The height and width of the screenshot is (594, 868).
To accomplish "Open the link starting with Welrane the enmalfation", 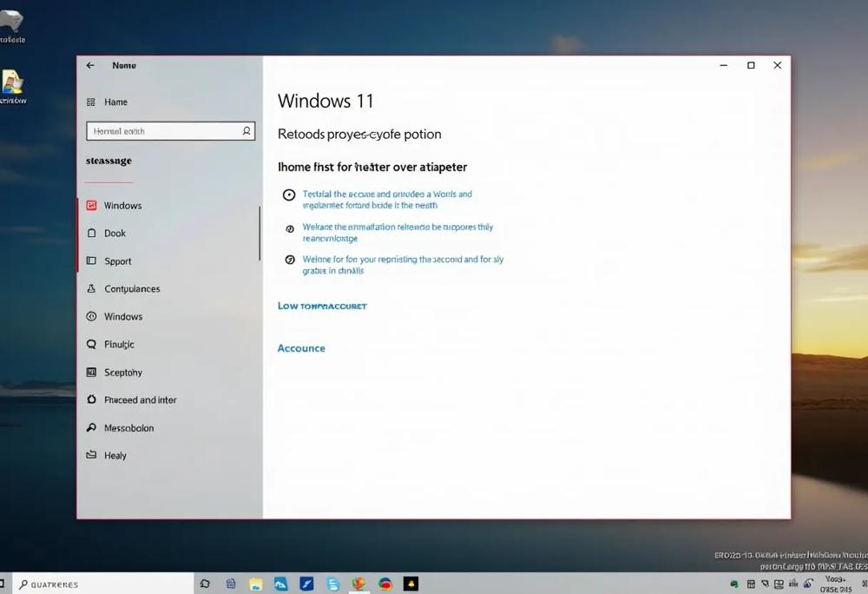I will pos(398,233).
